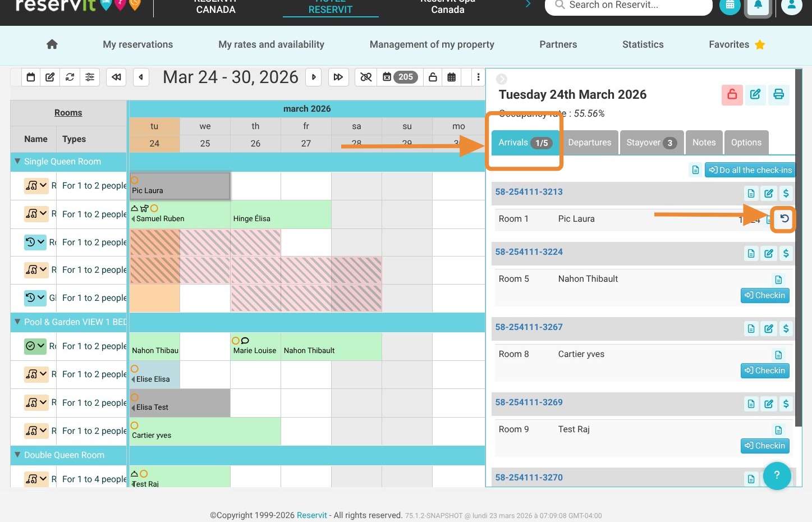The width and height of the screenshot is (812, 522).
Task: Switch to the Stayover tab
Action: point(652,143)
